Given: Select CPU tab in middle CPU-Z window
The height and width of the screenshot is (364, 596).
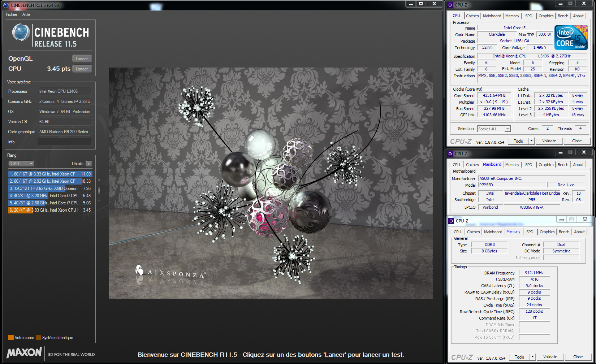Looking at the screenshot, I should pyautogui.click(x=456, y=165).
